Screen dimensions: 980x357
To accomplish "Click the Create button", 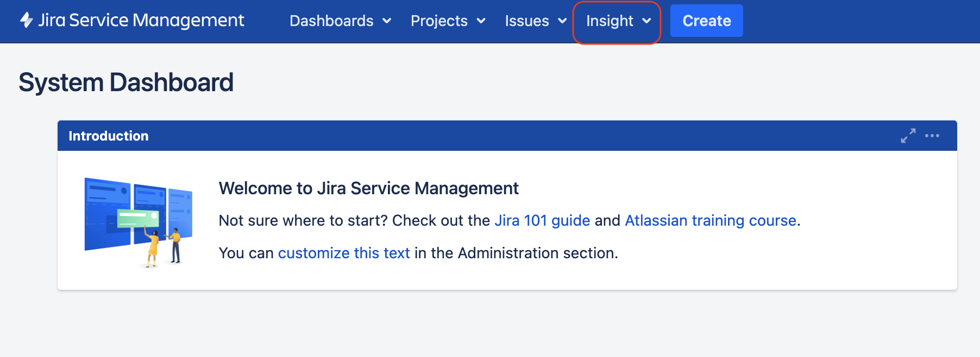I will (706, 21).
